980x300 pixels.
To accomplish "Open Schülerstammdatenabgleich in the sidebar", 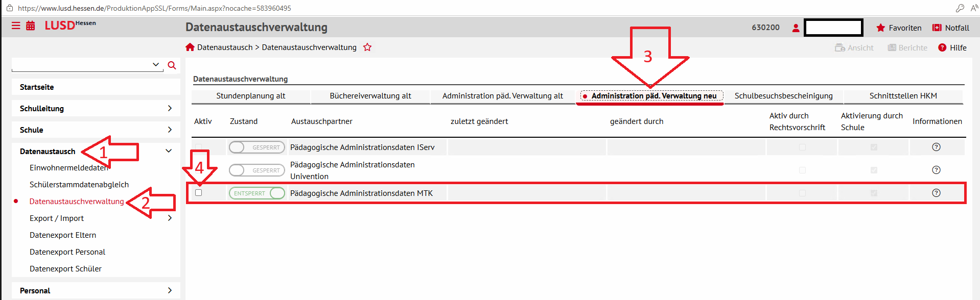I will 79,184.
